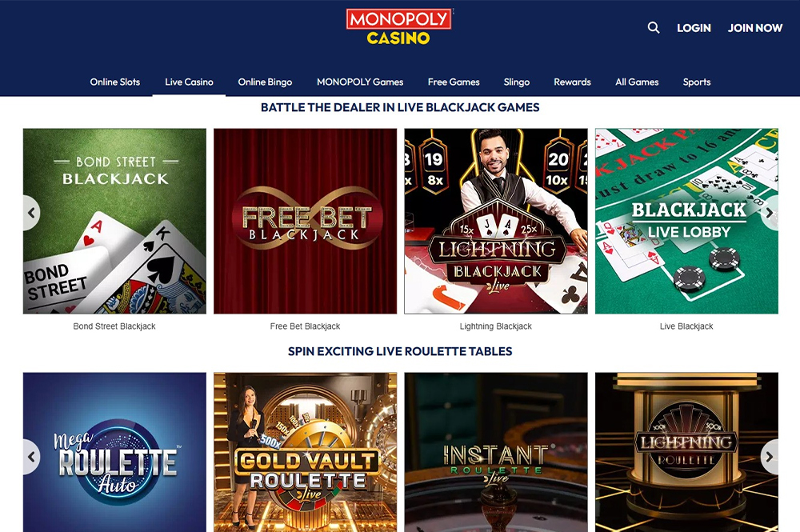This screenshot has height=532, width=800.
Task: Open the Blackjack Live Lobby tile
Action: 686,221
